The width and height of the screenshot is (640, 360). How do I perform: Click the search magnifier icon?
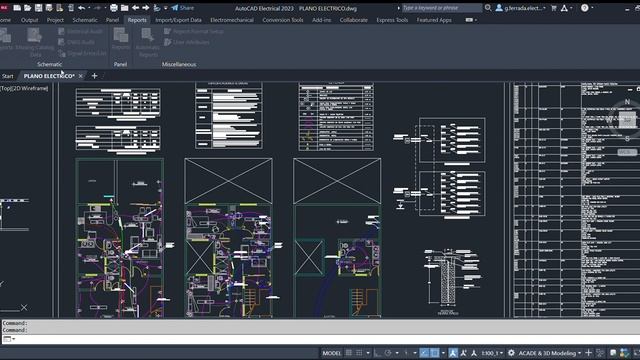[488, 8]
